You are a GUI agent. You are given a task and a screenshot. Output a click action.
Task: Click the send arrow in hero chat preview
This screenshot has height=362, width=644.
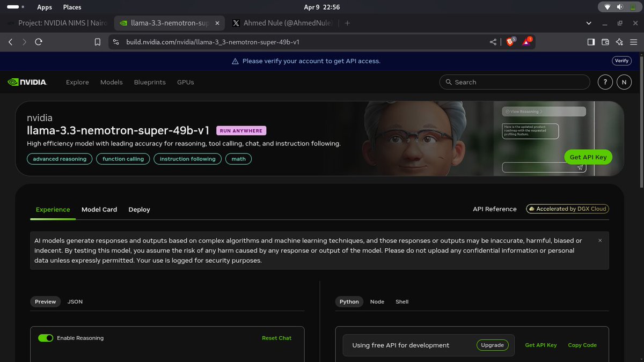click(x=580, y=168)
